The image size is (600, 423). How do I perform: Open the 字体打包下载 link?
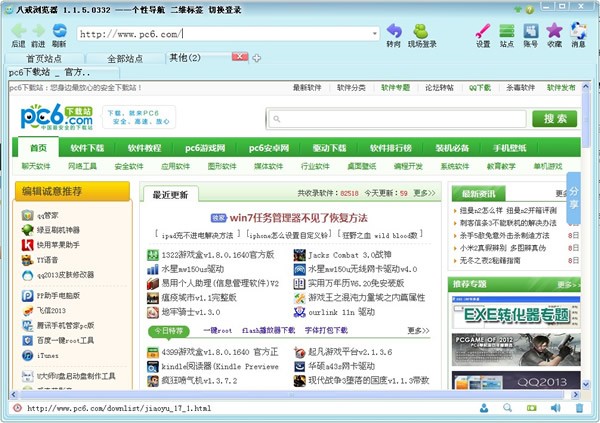326,330
